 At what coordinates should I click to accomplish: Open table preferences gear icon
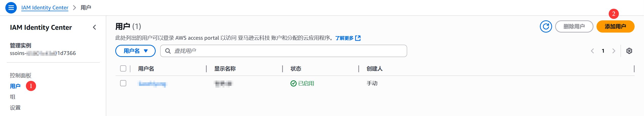pyautogui.click(x=629, y=51)
